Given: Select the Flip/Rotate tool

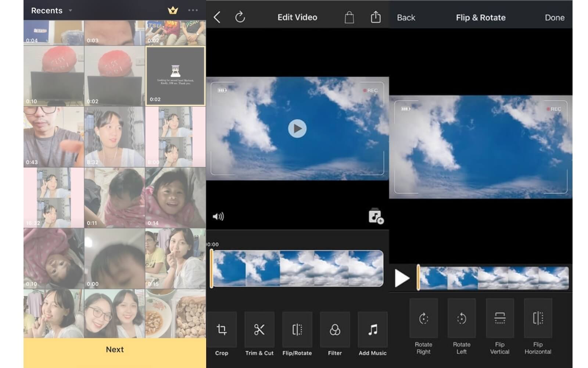Looking at the screenshot, I should (297, 330).
